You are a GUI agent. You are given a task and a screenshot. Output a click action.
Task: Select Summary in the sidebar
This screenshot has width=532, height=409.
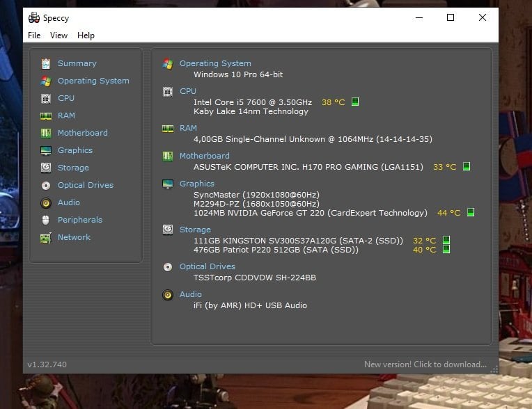pos(77,63)
